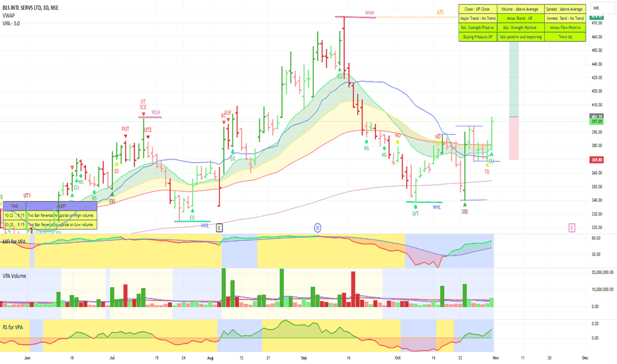617x364 pixels.
Task: Click the 'Volume : Above Average' status cell
Action: [x=520, y=9]
